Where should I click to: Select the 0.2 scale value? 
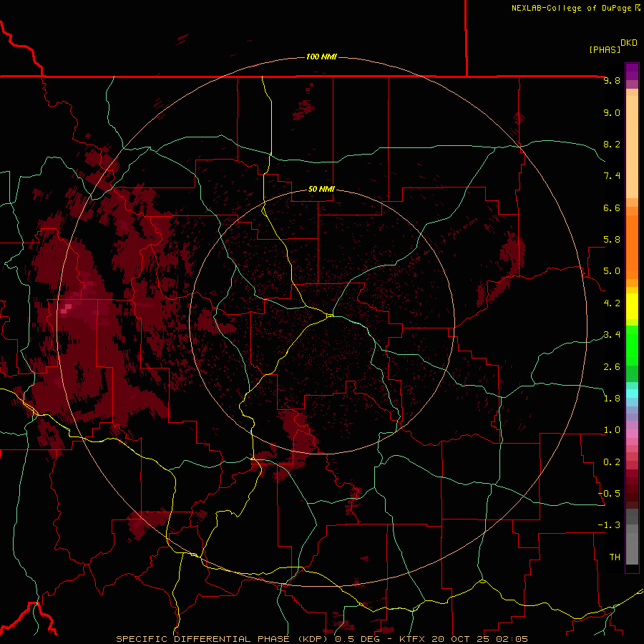612,462
